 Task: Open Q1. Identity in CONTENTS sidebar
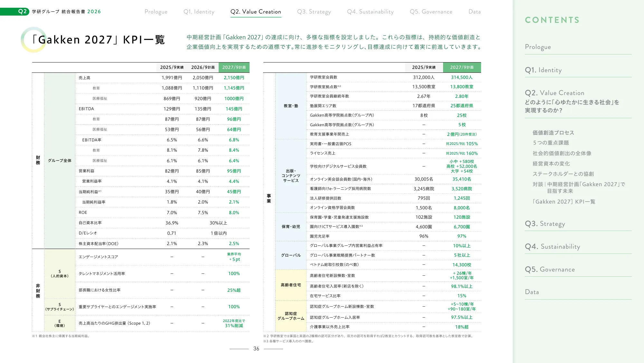pos(543,70)
